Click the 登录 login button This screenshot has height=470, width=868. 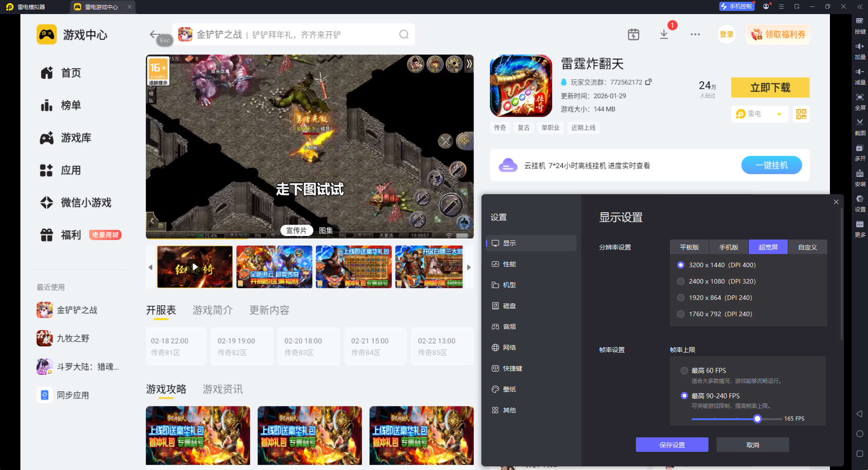(727, 34)
